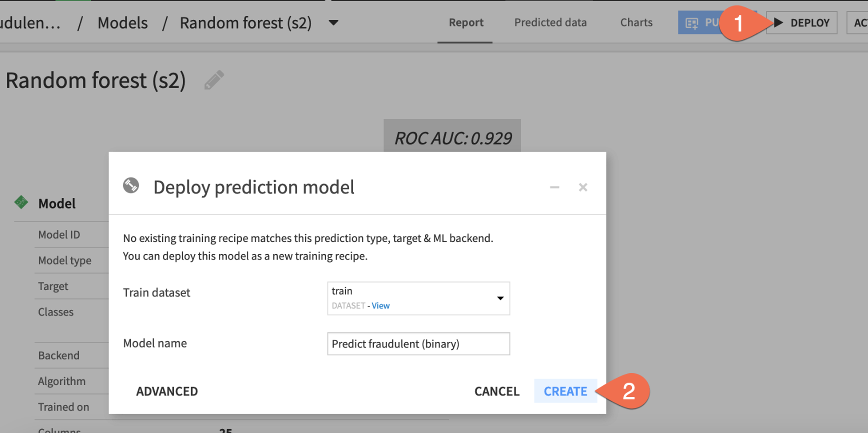Follow the View link for train dataset
The width and height of the screenshot is (868, 433).
380,305
